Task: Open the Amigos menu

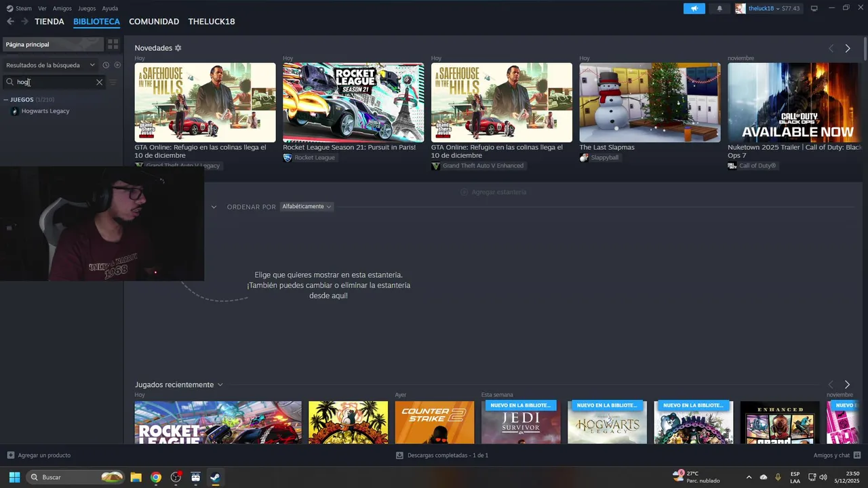Action: tap(62, 9)
